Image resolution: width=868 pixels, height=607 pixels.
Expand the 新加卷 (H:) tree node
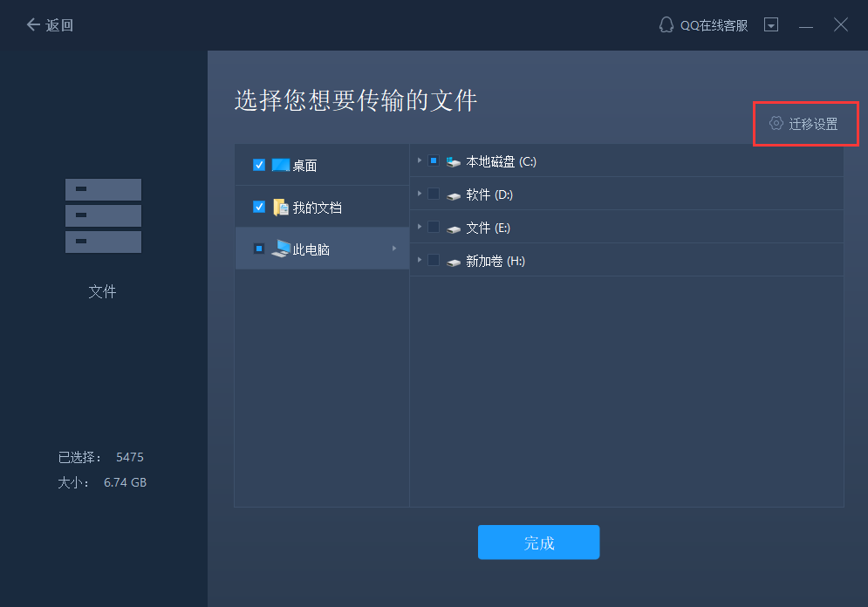tap(419, 260)
